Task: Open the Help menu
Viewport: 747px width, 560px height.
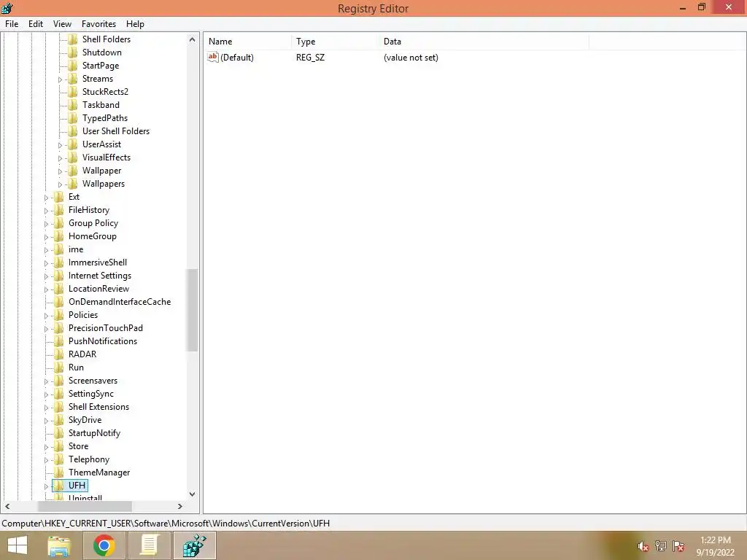Action: click(135, 24)
